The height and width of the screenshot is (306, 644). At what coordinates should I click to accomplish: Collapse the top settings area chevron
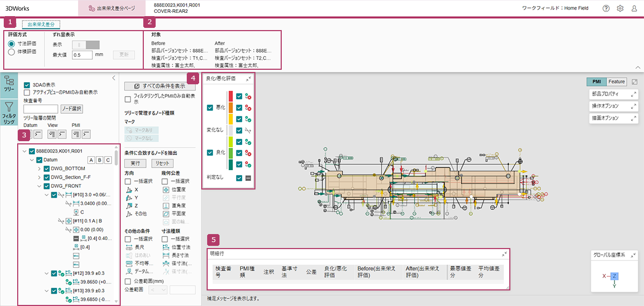[x=638, y=67]
